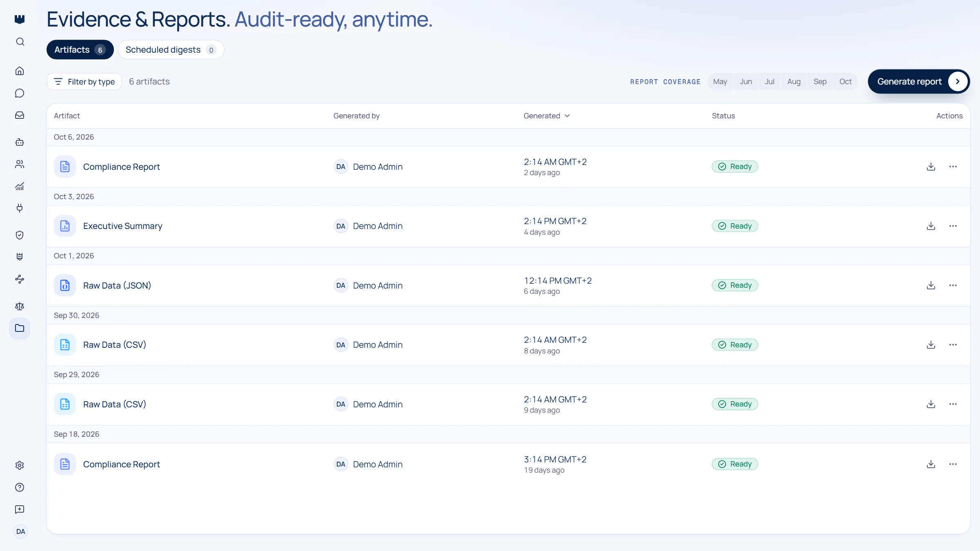Select May in report coverage
The height and width of the screenshot is (551, 980).
[720, 82]
